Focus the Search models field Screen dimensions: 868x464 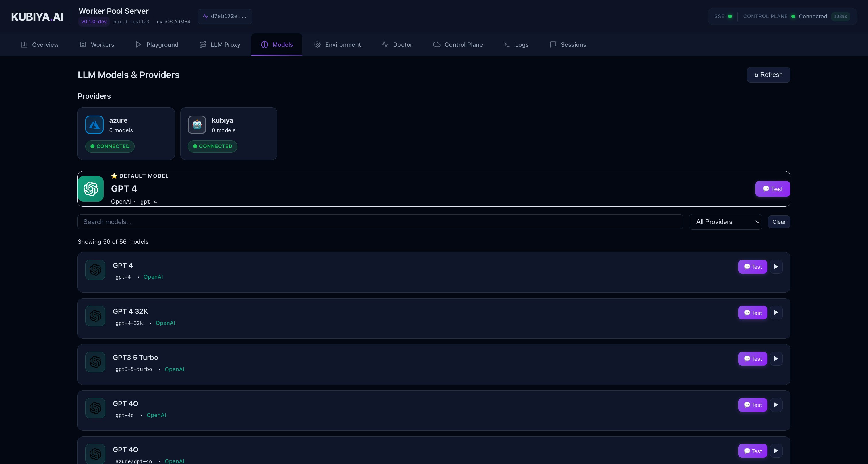(x=380, y=222)
